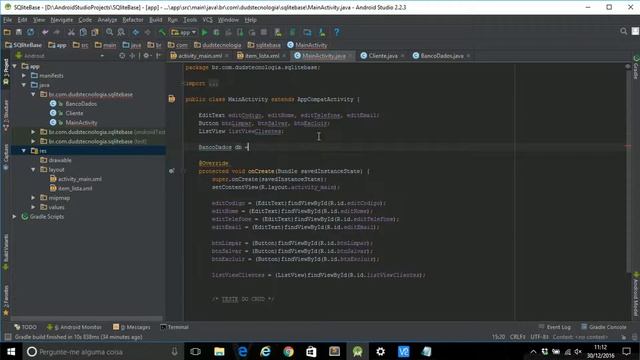Click the Open file toolbar icon

[x=7, y=32]
